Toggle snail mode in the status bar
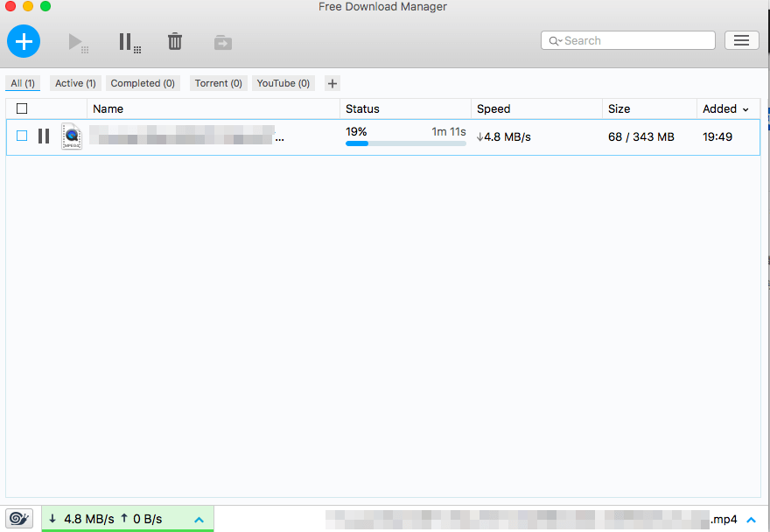 point(19,518)
